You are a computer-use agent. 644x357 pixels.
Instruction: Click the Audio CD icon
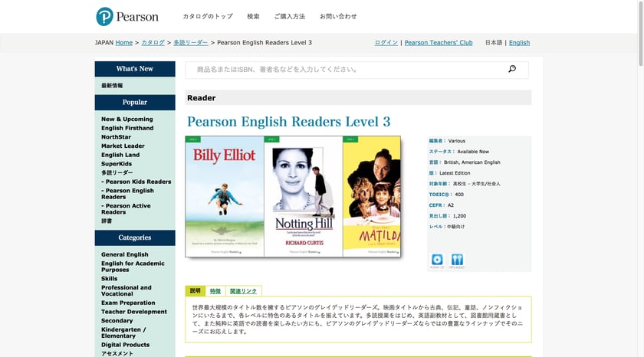click(x=437, y=260)
